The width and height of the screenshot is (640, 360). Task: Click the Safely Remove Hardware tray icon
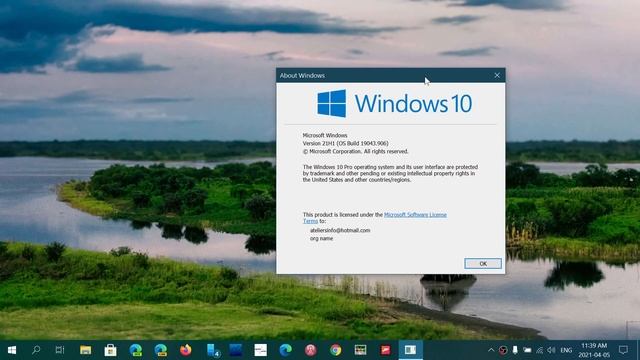(515, 350)
